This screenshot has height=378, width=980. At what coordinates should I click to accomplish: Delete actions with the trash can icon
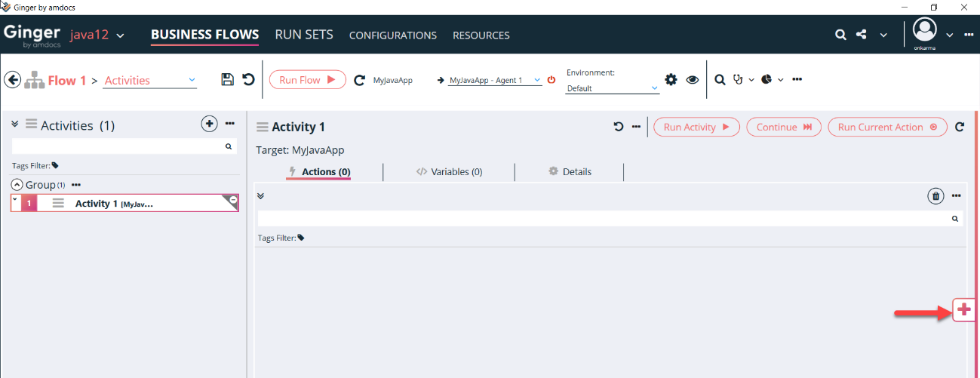[x=935, y=196]
